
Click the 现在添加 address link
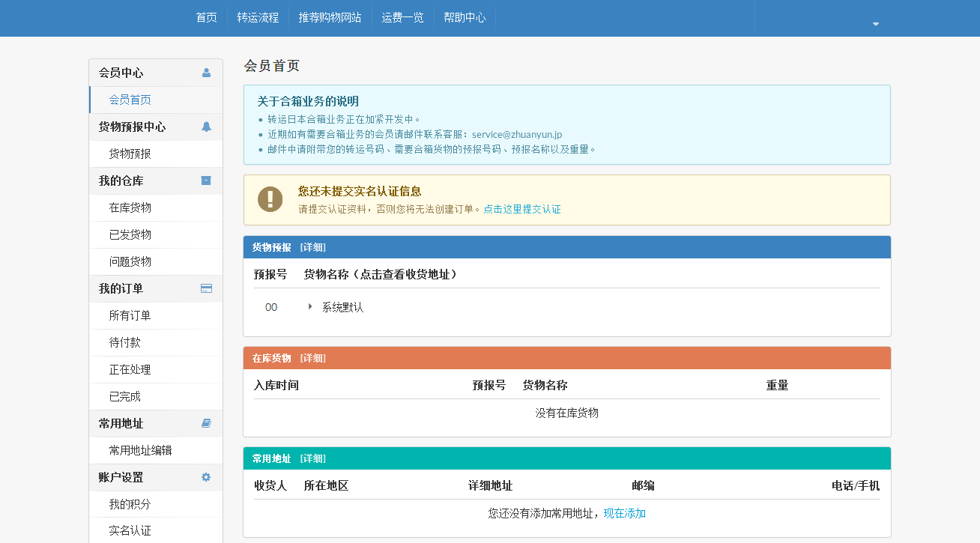click(x=625, y=513)
